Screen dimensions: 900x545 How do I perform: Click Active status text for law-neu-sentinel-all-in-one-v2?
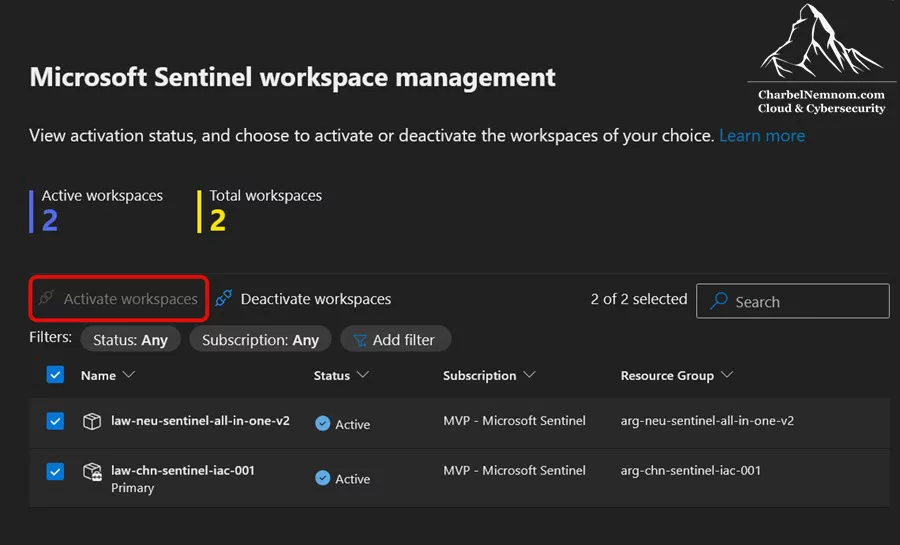coord(352,425)
